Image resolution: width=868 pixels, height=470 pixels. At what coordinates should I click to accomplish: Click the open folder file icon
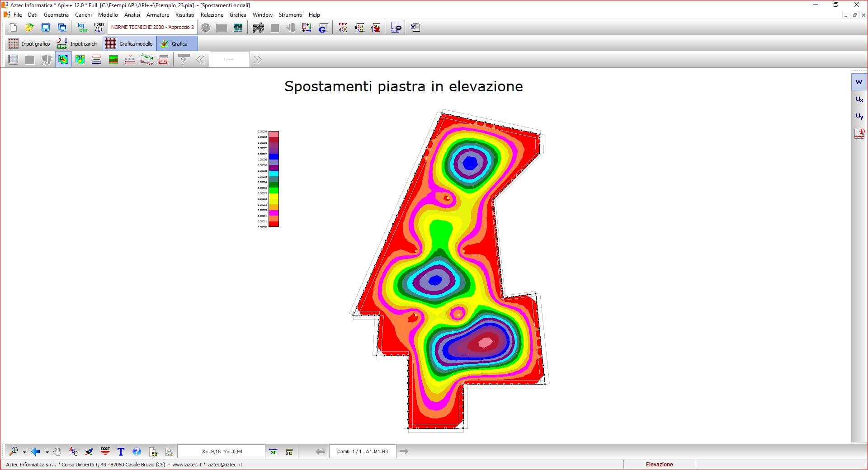click(29, 28)
